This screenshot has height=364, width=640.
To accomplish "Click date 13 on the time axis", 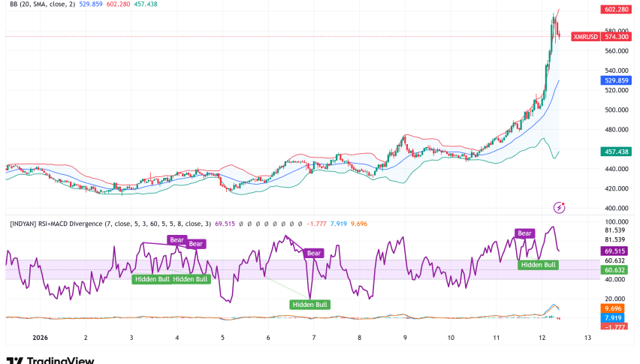I will point(587,338).
